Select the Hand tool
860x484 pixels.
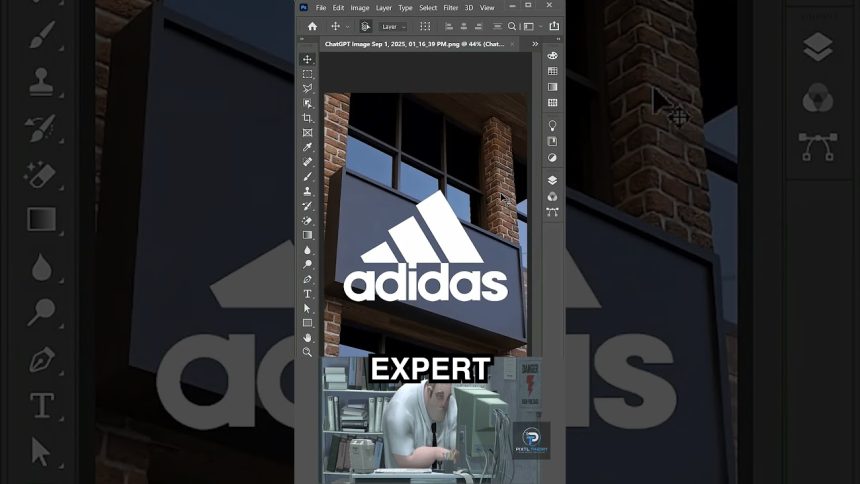307,337
